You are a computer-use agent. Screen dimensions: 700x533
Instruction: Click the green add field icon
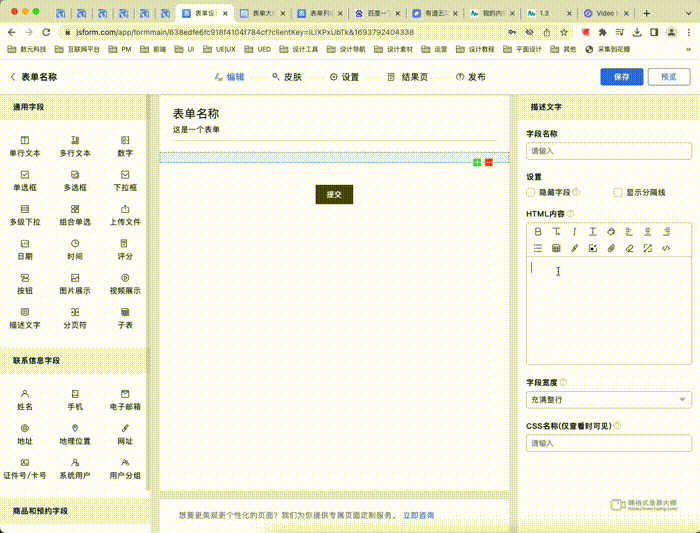[477, 162]
